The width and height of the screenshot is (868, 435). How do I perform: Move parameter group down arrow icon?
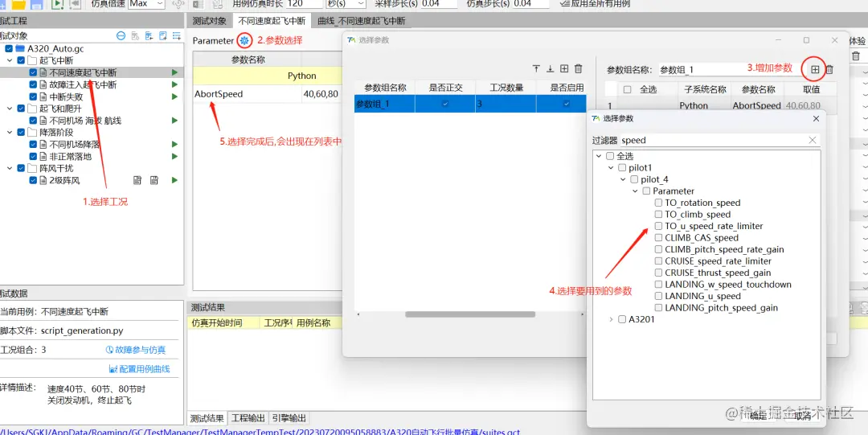pyautogui.click(x=550, y=68)
